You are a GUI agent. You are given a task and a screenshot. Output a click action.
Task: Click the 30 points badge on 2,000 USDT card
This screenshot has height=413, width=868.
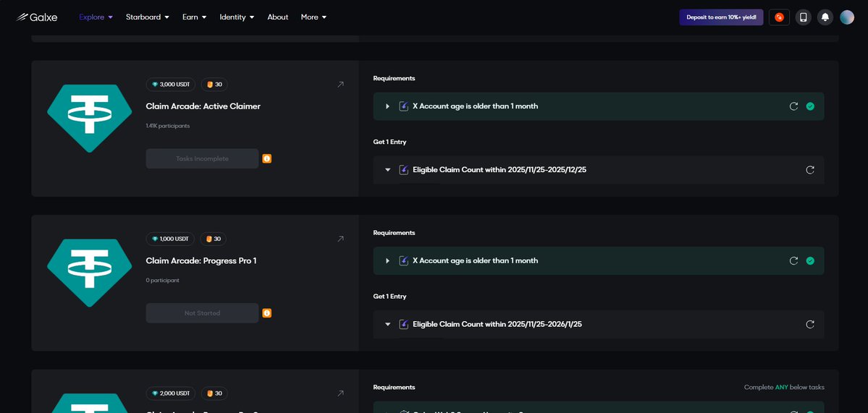pos(214,393)
